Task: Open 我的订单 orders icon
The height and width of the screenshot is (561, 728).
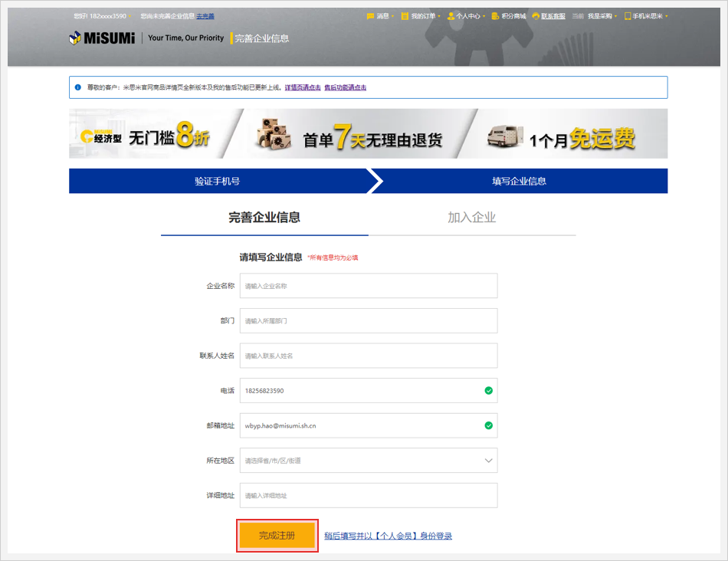Action: (x=405, y=16)
